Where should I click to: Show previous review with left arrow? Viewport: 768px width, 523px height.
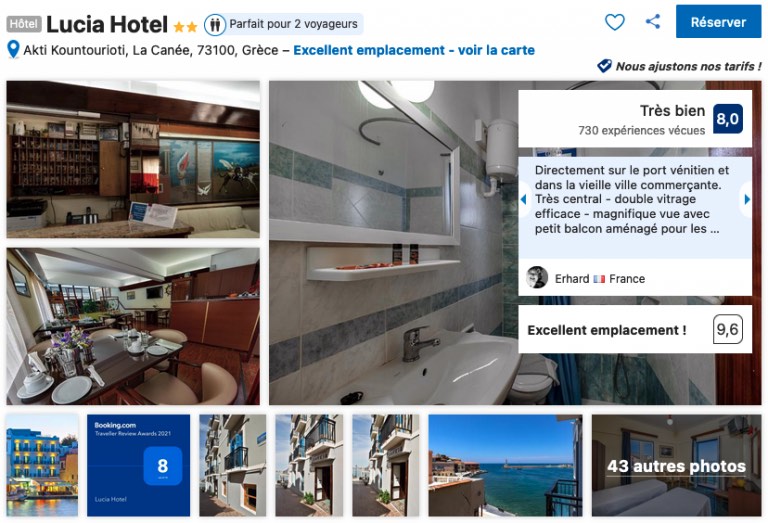click(x=524, y=199)
